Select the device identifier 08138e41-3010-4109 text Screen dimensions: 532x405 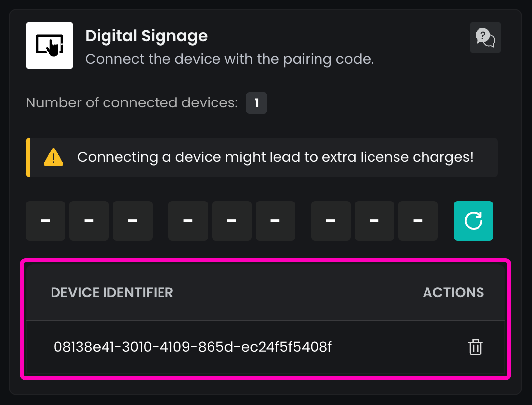pos(193,347)
